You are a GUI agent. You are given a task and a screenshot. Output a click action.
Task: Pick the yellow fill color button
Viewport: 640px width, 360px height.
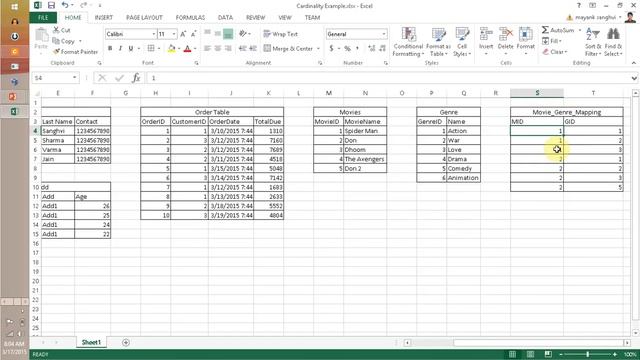pos(172,48)
